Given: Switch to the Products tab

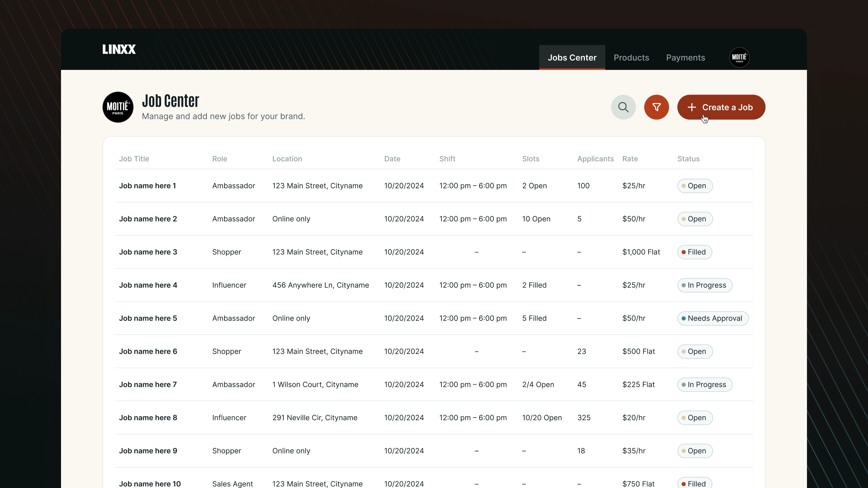Looking at the screenshot, I should pos(631,58).
